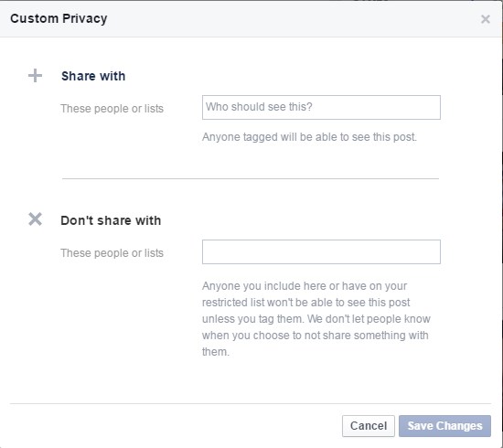Cancel the custom privacy changes
The width and height of the screenshot is (503, 448).
[x=369, y=426]
